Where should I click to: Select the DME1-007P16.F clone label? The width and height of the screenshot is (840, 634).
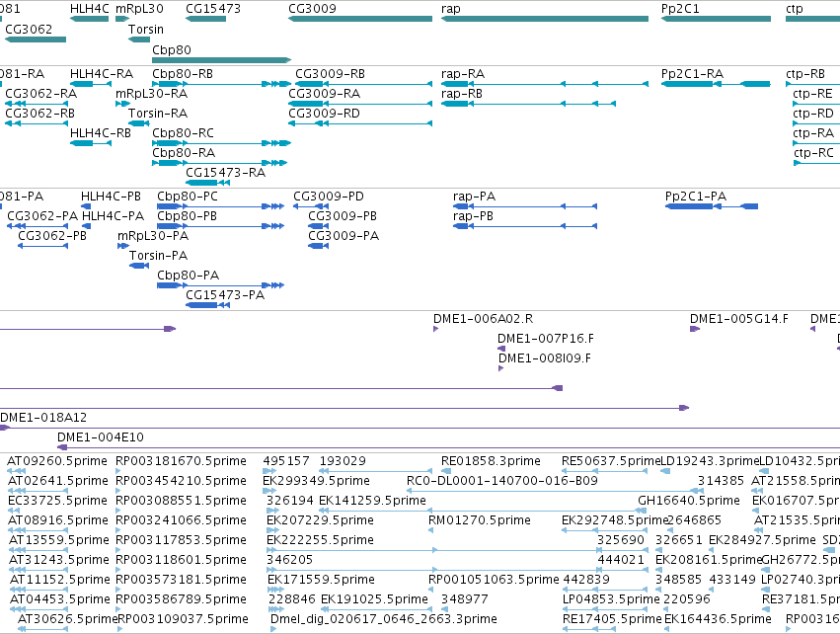click(x=545, y=338)
